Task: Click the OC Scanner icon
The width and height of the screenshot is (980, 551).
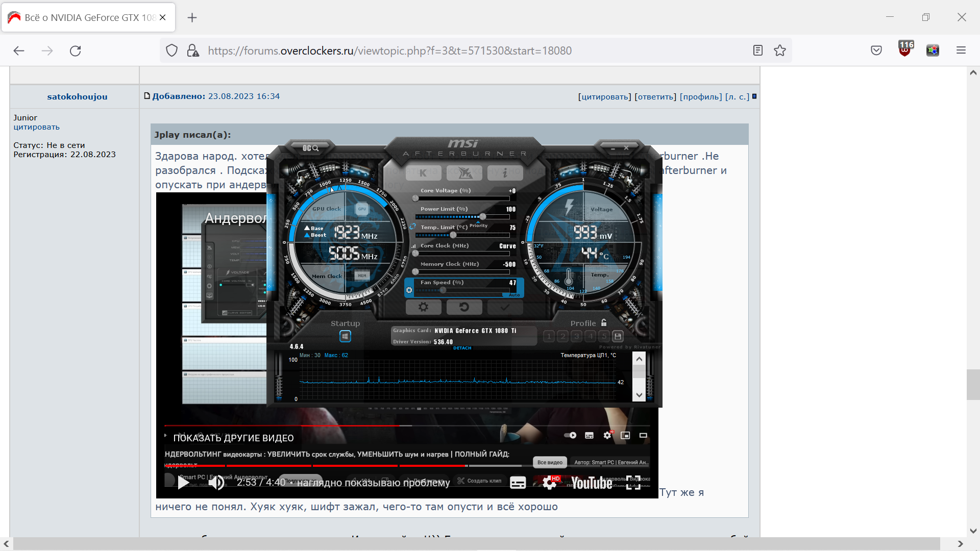Action: pyautogui.click(x=310, y=148)
